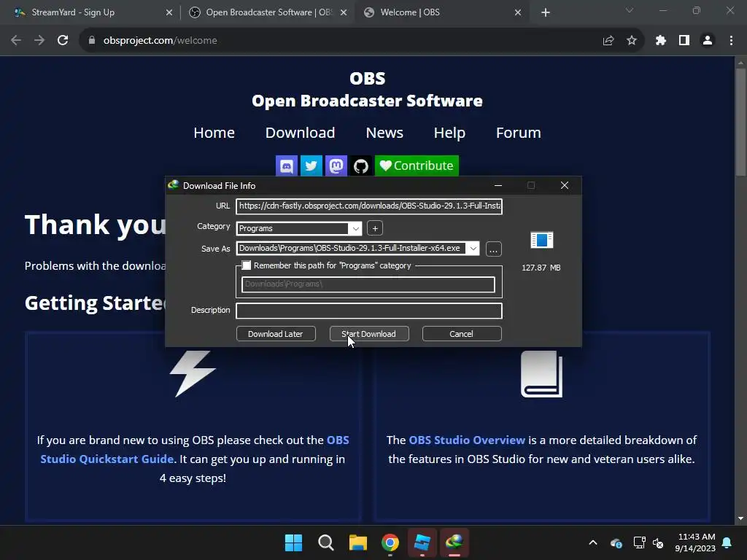The image size is (747, 560).
Task: Open File Explorer from taskbar
Action: (x=357, y=542)
